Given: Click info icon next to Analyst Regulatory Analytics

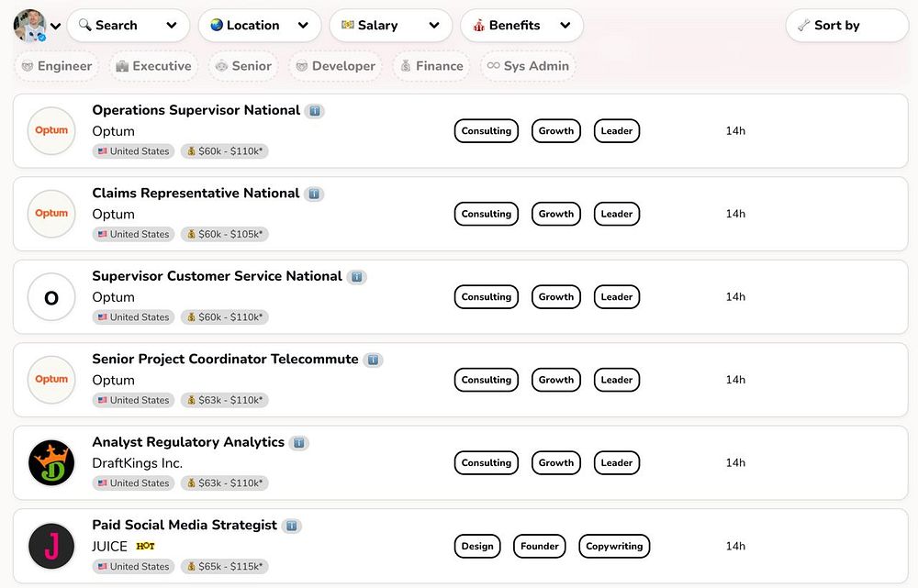Looking at the screenshot, I should tap(298, 443).
